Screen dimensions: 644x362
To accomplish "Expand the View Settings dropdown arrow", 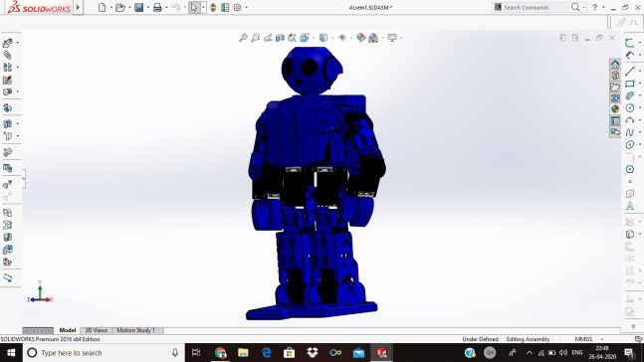I will [x=401, y=38].
